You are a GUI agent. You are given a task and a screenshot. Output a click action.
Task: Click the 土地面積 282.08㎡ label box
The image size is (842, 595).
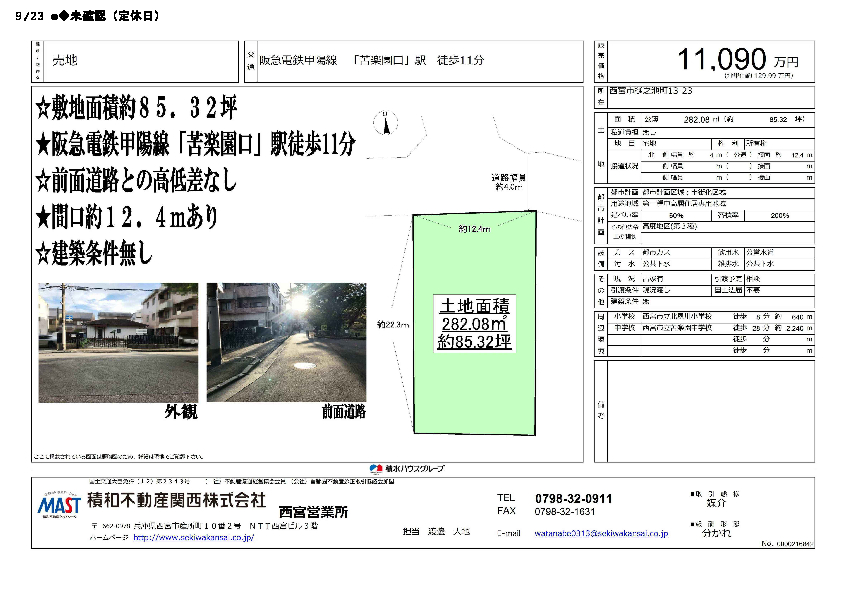pos(475,323)
